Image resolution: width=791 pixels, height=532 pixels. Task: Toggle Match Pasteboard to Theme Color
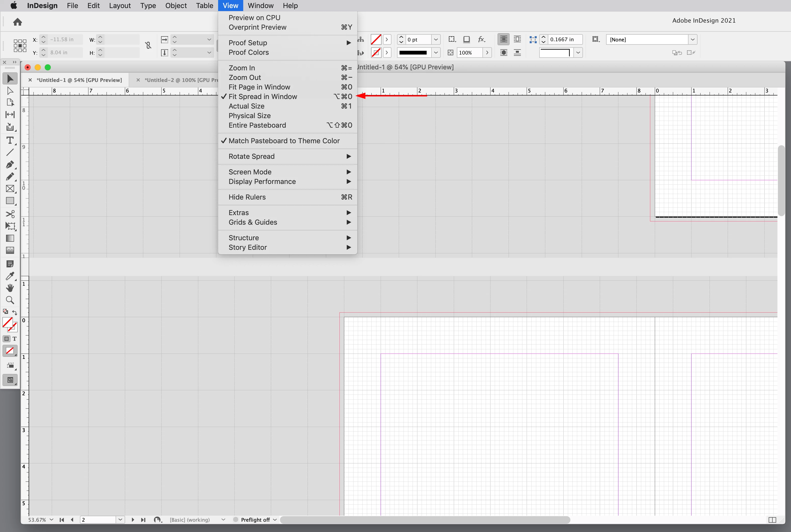[284, 141]
